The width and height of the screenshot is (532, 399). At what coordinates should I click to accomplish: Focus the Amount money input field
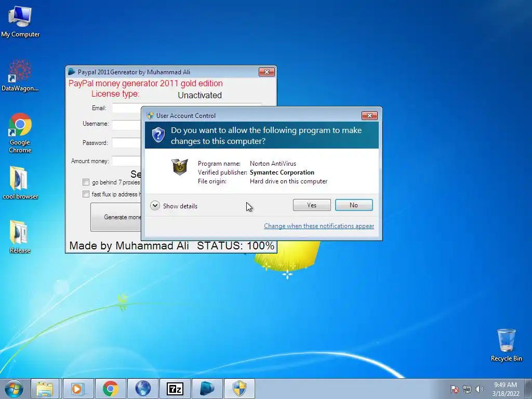(127, 161)
